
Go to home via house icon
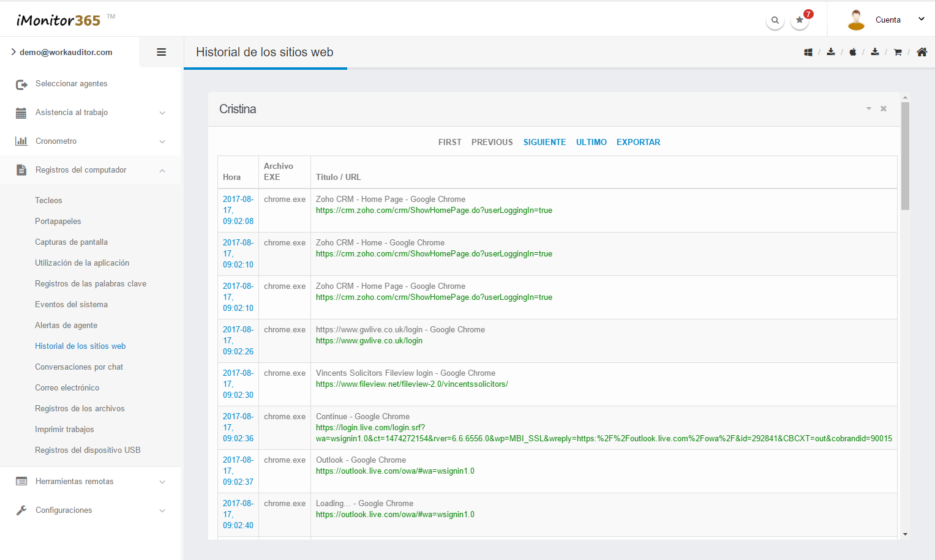[922, 53]
